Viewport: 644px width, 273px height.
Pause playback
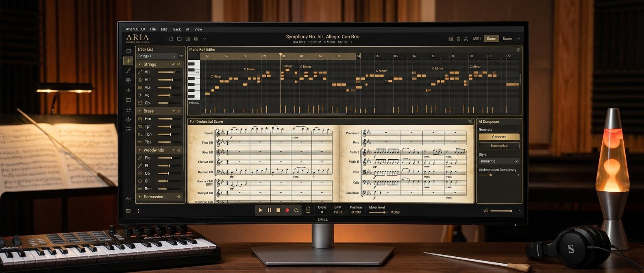269,210
